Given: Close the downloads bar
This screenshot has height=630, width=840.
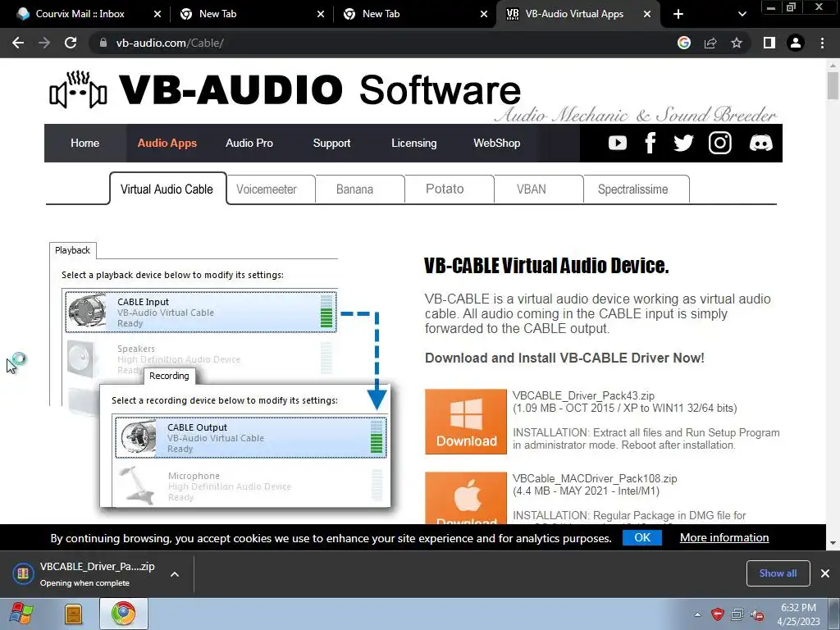Looking at the screenshot, I should [825, 573].
